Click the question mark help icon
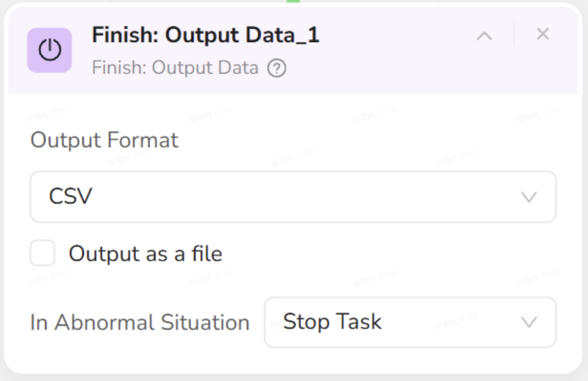588x381 pixels. 277,68
